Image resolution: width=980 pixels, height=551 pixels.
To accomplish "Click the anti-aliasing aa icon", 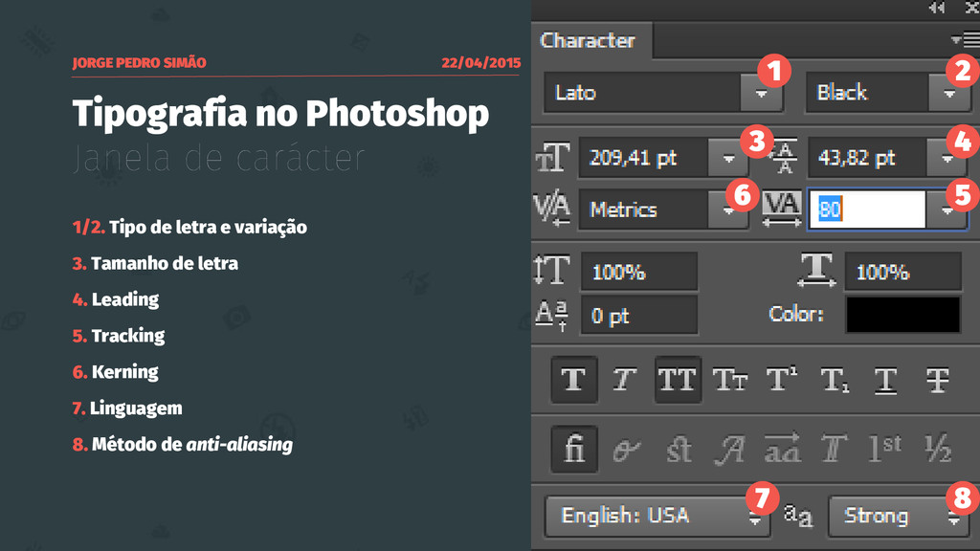I will pyautogui.click(x=798, y=516).
